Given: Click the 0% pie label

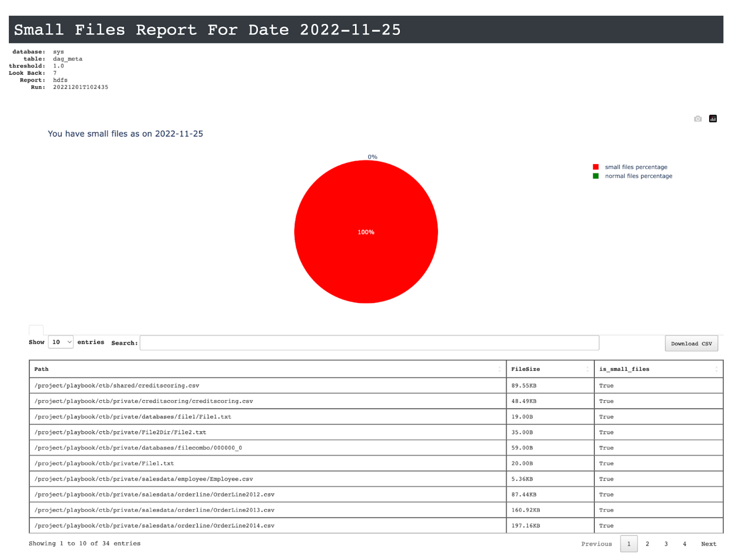Looking at the screenshot, I should tap(372, 157).
